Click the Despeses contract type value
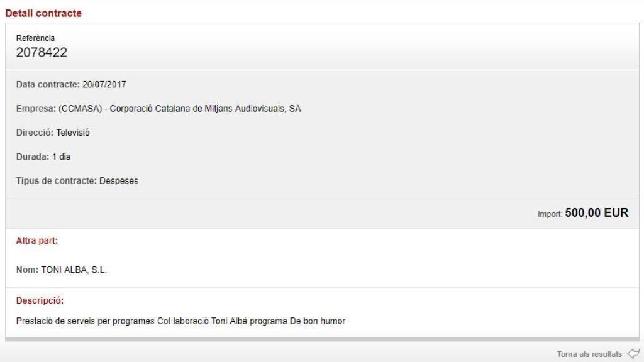644x362 pixels. pyautogui.click(x=119, y=181)
